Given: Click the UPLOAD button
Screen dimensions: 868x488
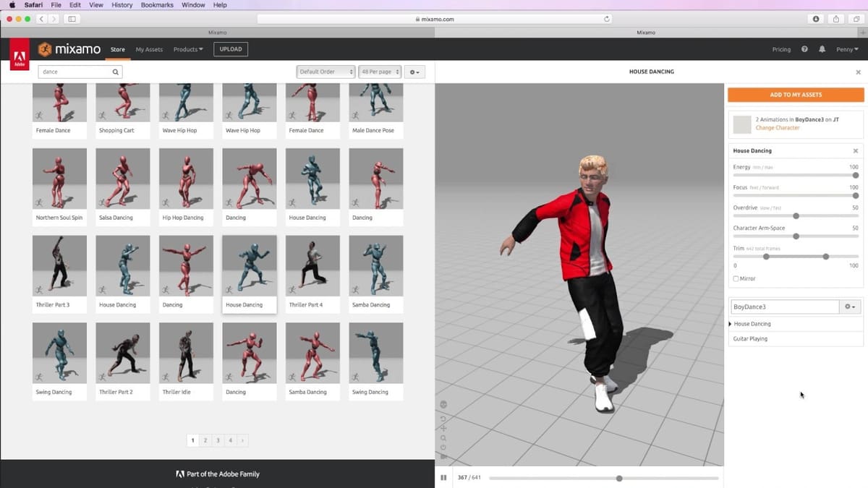Looking at the screenshot, I should (x=231, y=49).
